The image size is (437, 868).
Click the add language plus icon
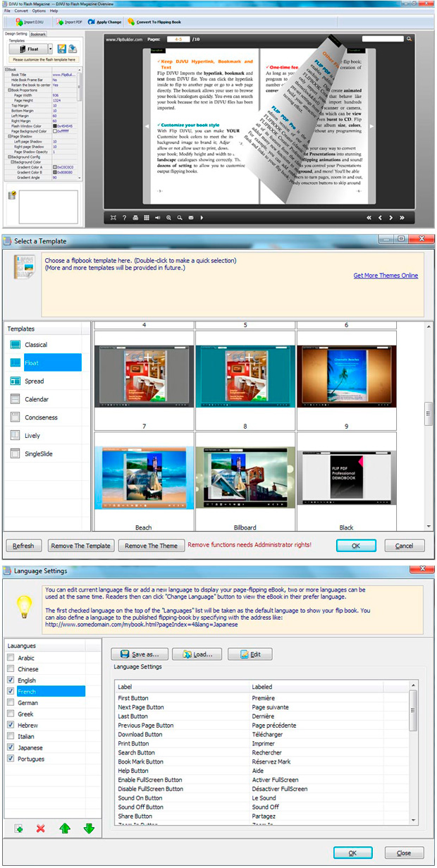pyautogui.click(x=18, y=828)
